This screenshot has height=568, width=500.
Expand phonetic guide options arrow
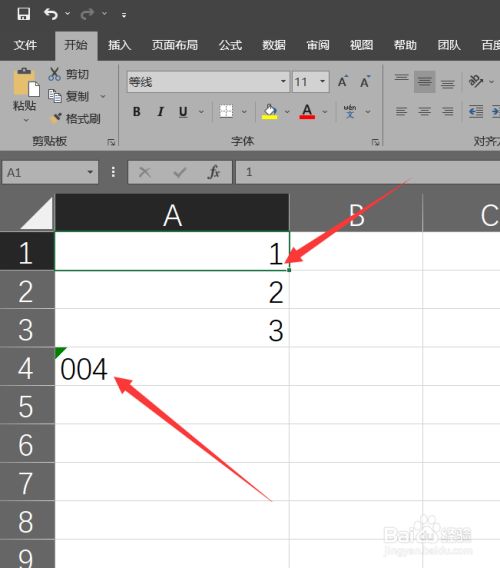(x=368, y=112)
